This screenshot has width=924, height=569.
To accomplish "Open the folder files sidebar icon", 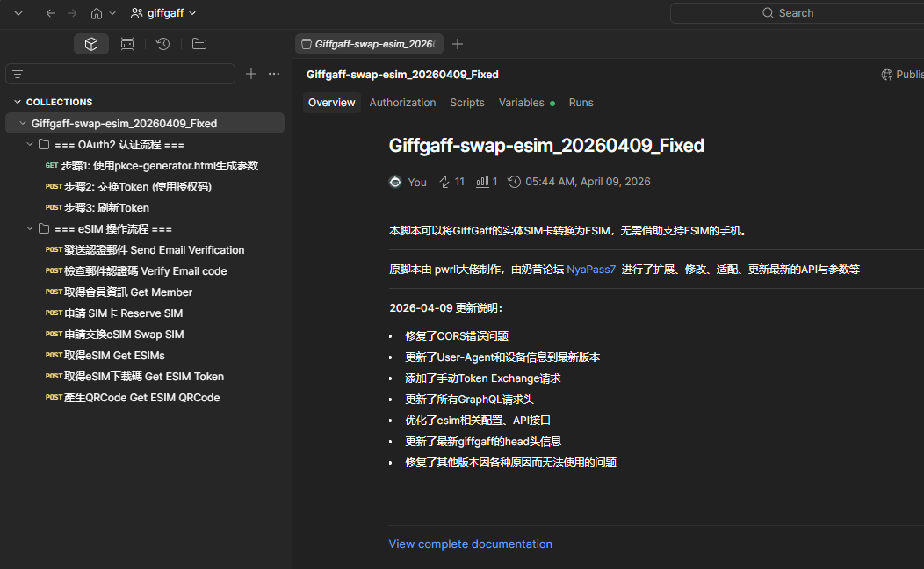I will click(x=199, y=44).
